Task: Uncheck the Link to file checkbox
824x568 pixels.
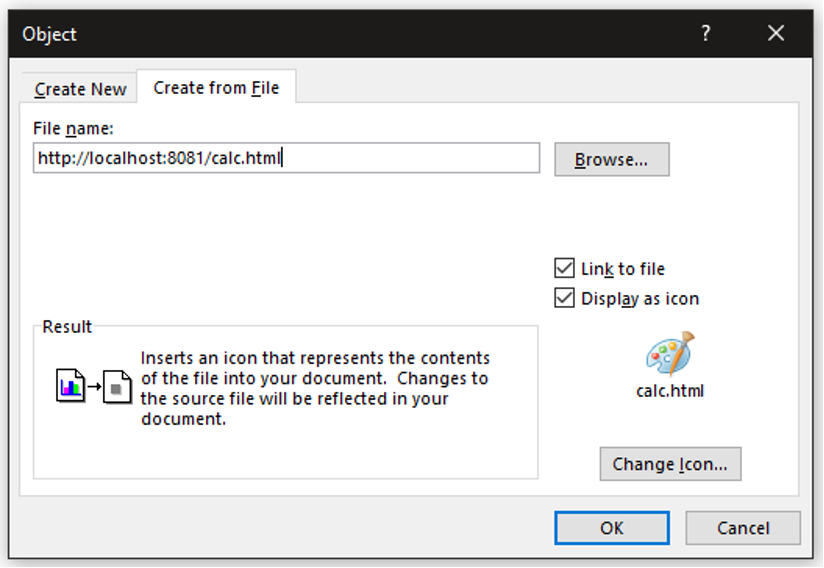Action: [x=565, y=269]
